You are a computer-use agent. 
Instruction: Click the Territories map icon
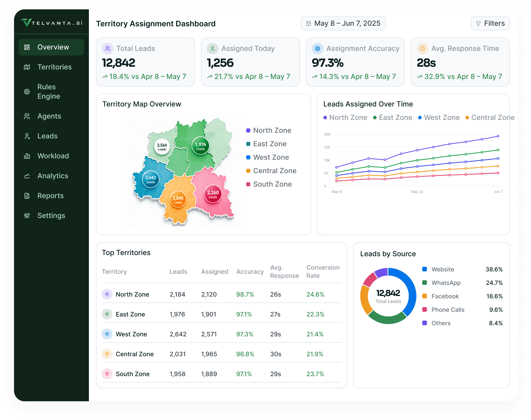(27, 67)
